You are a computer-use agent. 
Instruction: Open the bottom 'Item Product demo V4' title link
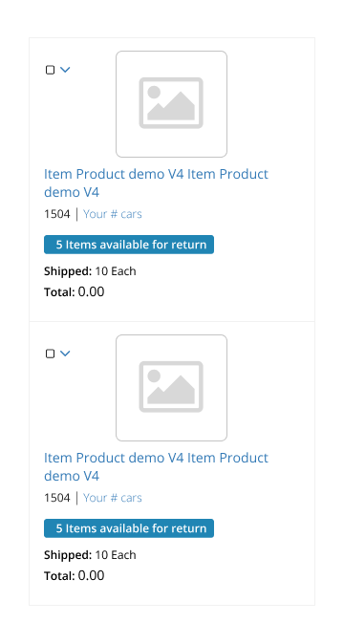click(x=156, y=466)
